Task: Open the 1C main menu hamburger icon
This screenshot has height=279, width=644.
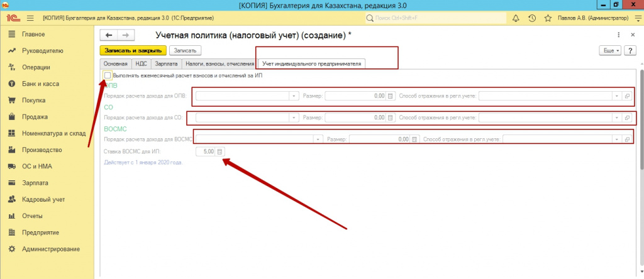Action: 30,18
